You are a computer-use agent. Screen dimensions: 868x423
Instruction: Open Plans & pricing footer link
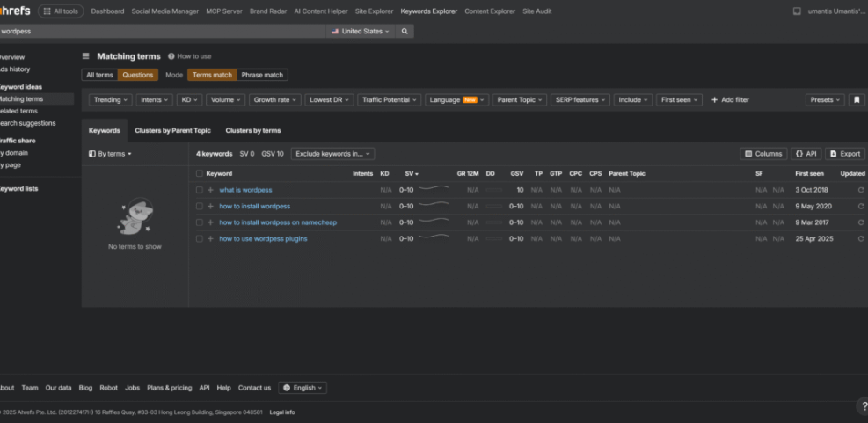(170, 388)
